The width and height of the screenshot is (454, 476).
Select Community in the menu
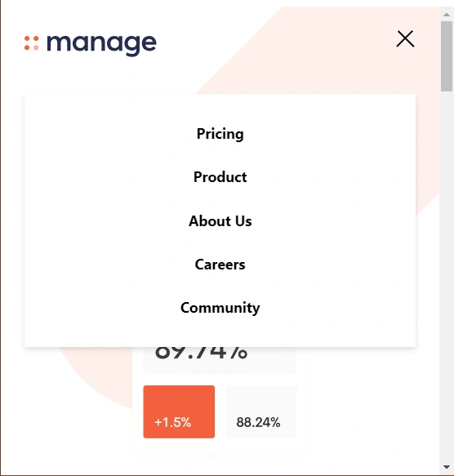tap(220, 308)
